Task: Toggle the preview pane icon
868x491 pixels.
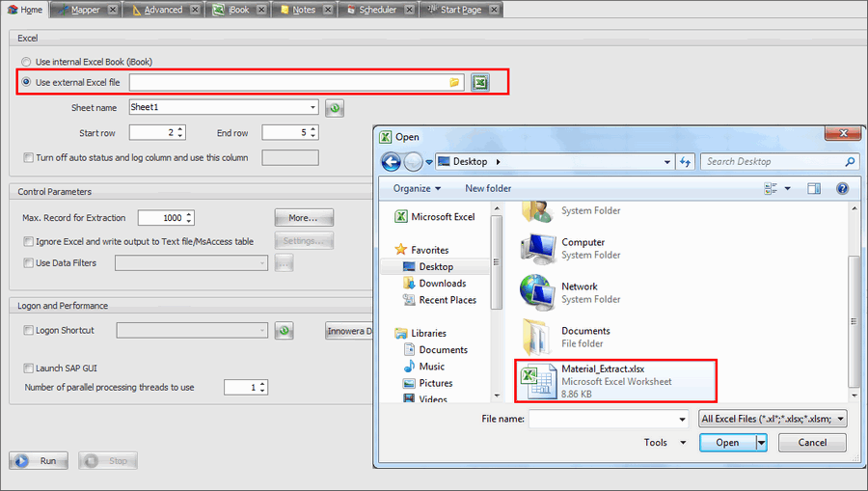Action: pyautogui.click(x=814, y=188)
